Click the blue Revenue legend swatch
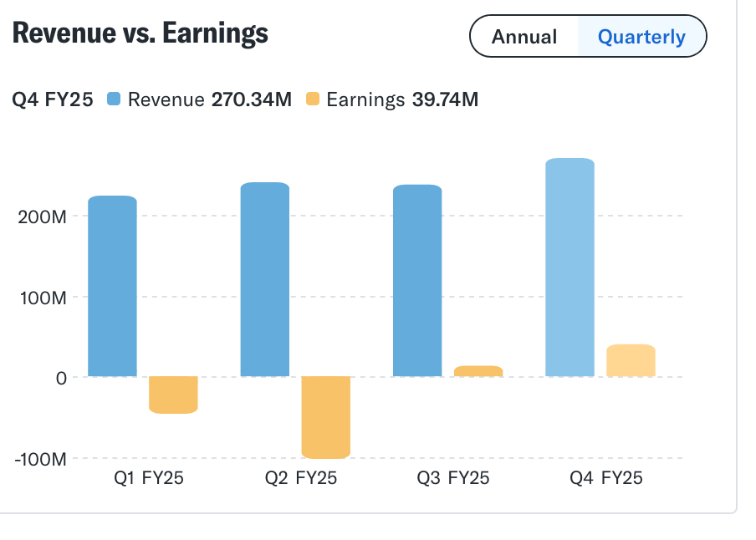Screen dimensions: 756x540 [x=115, y=100]
